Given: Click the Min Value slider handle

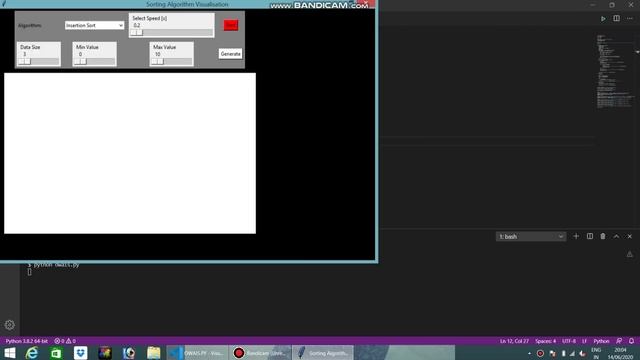Looking at the screenshot, I should [x=80, y=61].
